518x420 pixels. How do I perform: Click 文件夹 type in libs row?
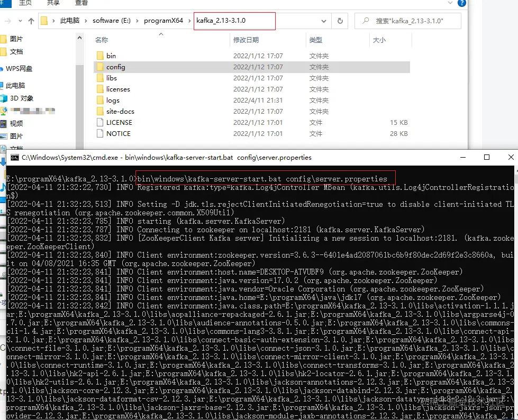coord(319,78)
